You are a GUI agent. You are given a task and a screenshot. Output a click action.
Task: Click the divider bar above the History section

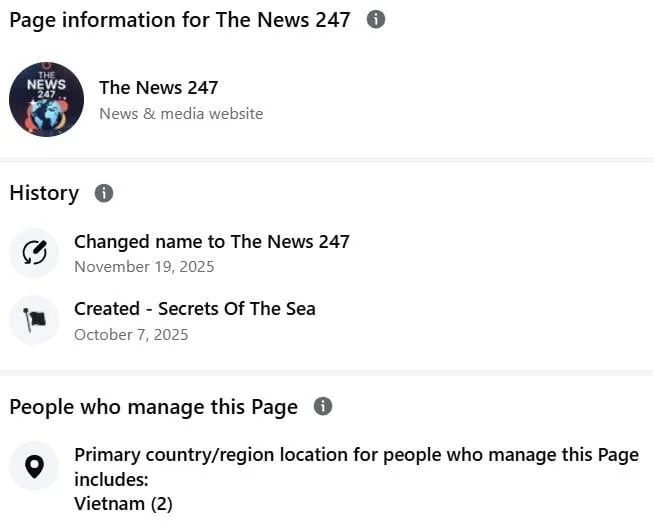tap(326, 160)
